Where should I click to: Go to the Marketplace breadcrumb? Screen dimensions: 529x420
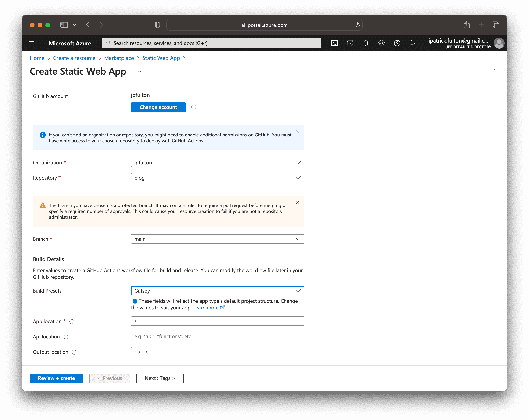click(119, 58)
